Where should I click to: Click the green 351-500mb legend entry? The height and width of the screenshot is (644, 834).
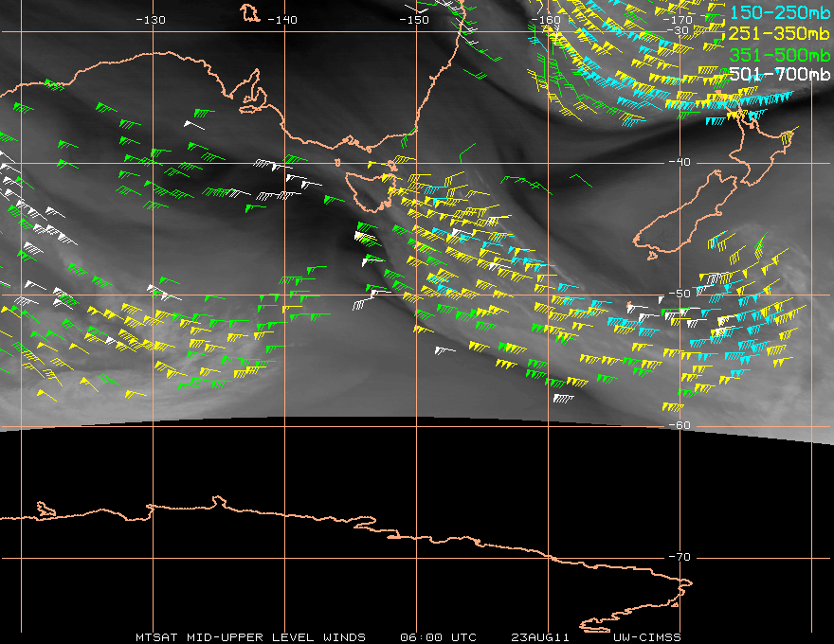pos(779,55)
